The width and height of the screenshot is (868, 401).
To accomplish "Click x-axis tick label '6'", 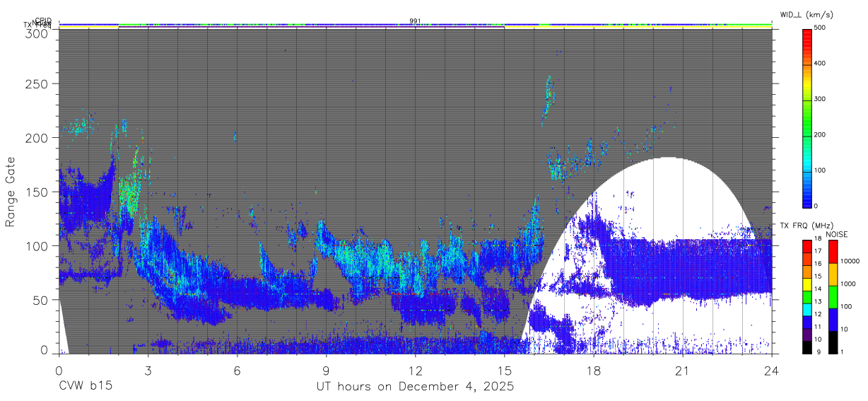I will point(237,370).
